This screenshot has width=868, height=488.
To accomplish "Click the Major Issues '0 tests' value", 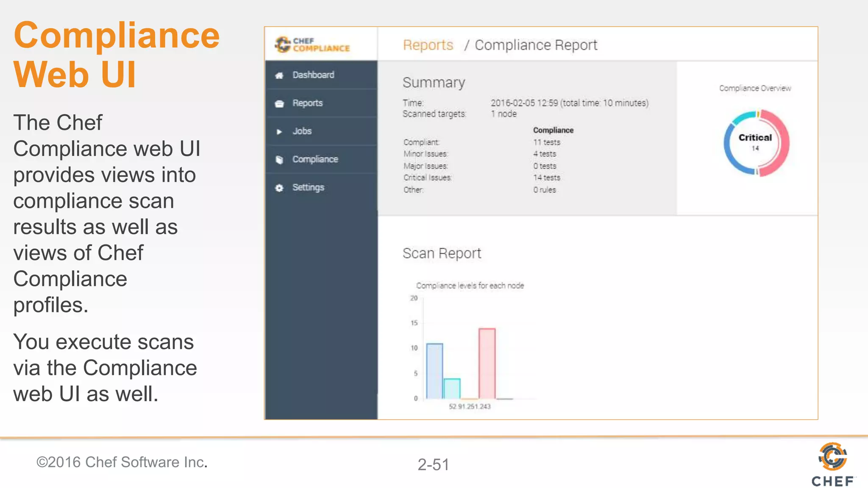I will click(545, 166).
